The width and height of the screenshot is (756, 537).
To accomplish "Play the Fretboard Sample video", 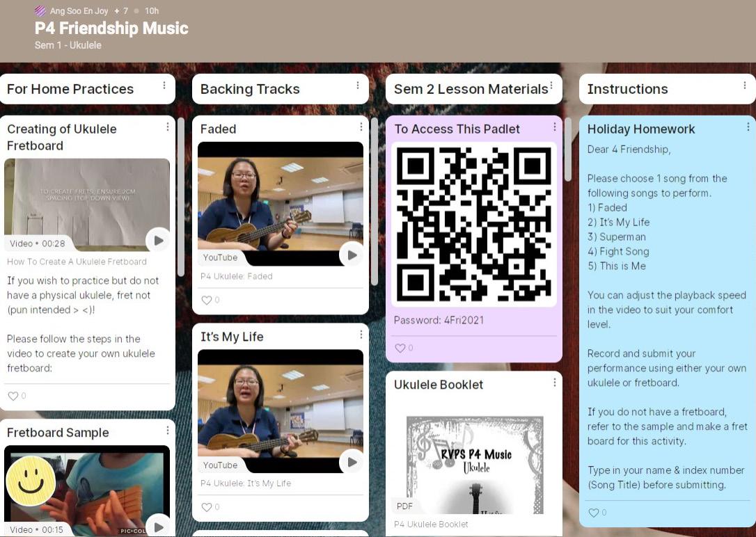I will 158,527.
